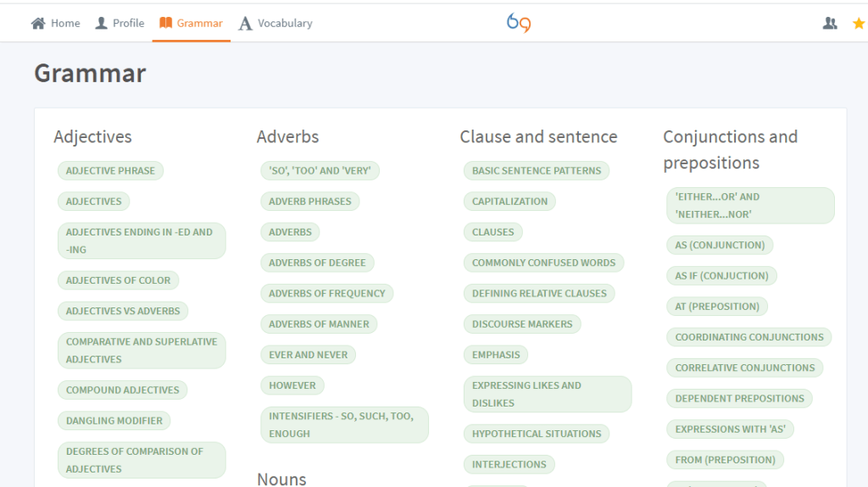Click the Profile person icon
868x487 pixels.
(x=102, y=24)
